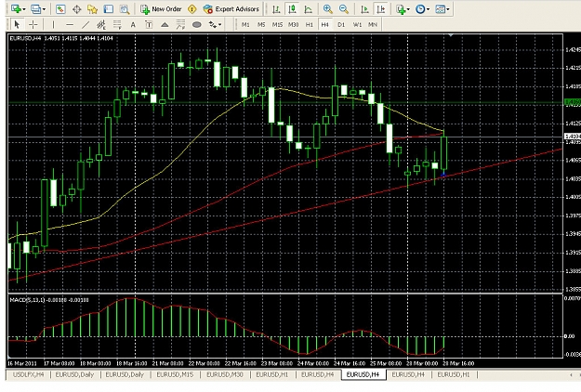Viewport: 581px width, 392px height.
Task: Switch to the USDLFX,H4 chart tab
Action: pyautogui.click(x=28, y=374)
